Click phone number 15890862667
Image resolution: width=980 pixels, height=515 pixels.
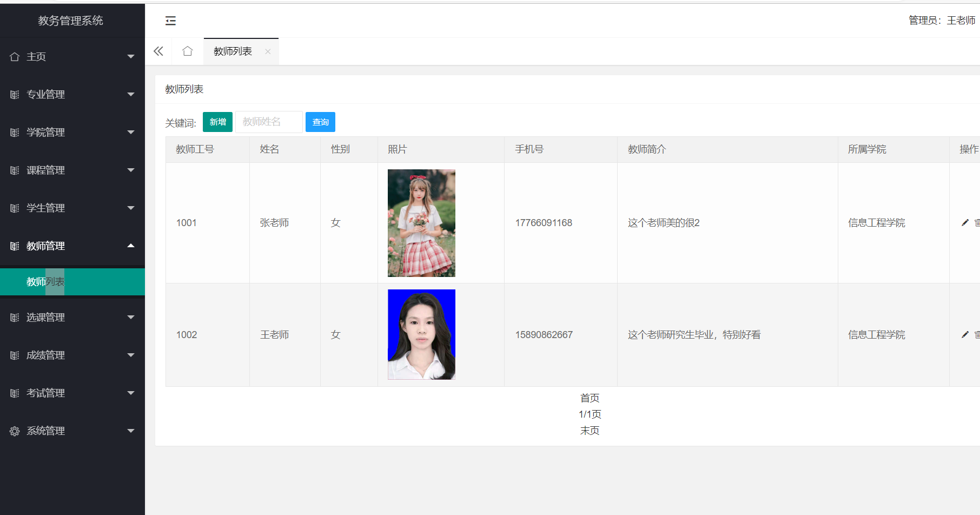[x=544, y=335]
